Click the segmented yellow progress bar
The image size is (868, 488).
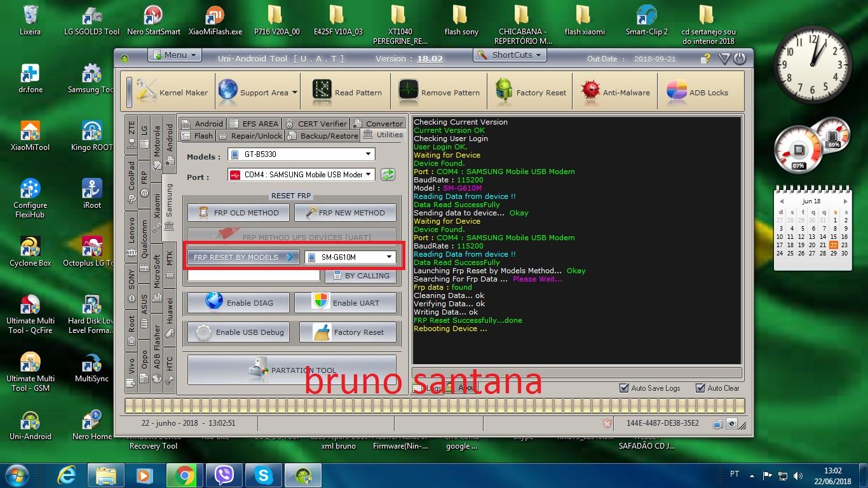coord(434,405)
